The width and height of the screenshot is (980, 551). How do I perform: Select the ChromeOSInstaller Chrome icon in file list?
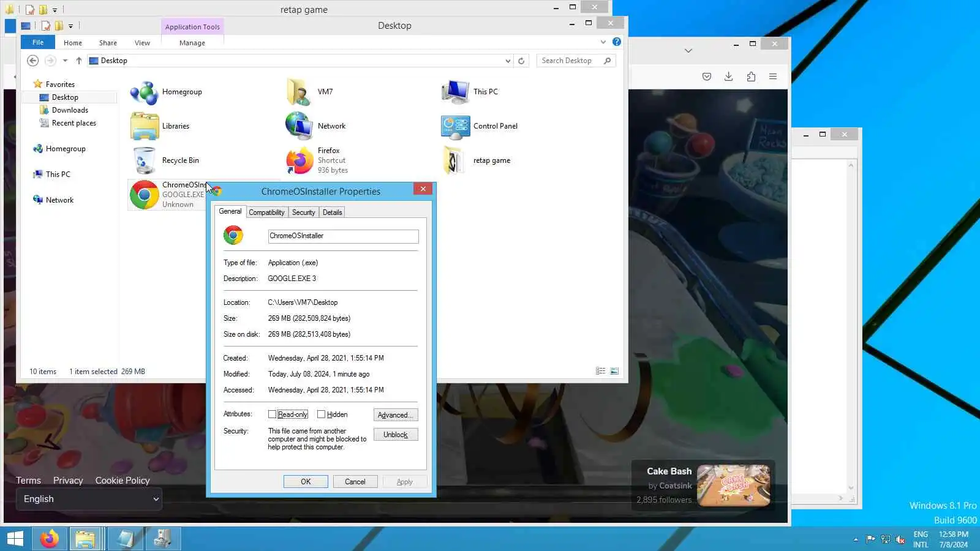click(x=145, y=195)
